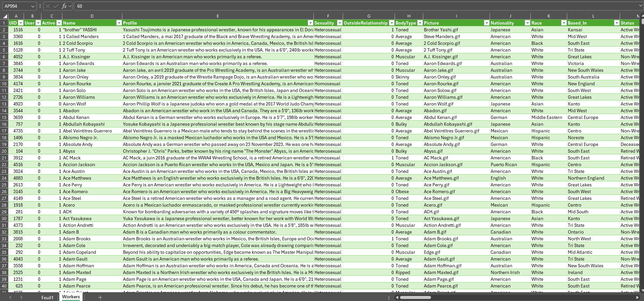Open the Sexuality column filter dropdown
This screenshot has height=301, width=644.
pos(340,23)
